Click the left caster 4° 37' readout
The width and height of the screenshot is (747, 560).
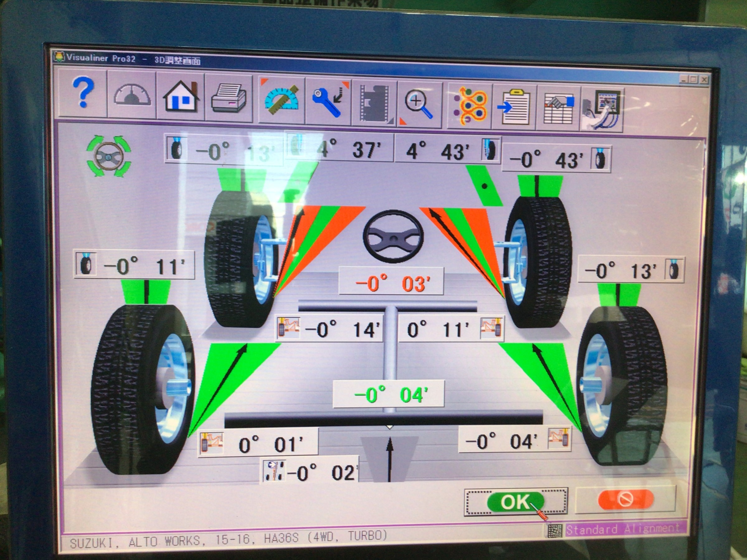[x=339, y=148]
